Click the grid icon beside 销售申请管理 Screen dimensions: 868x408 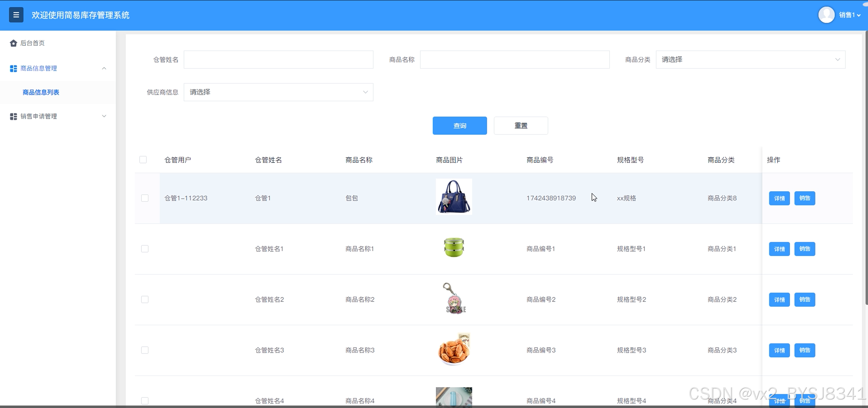coord(13,116)
